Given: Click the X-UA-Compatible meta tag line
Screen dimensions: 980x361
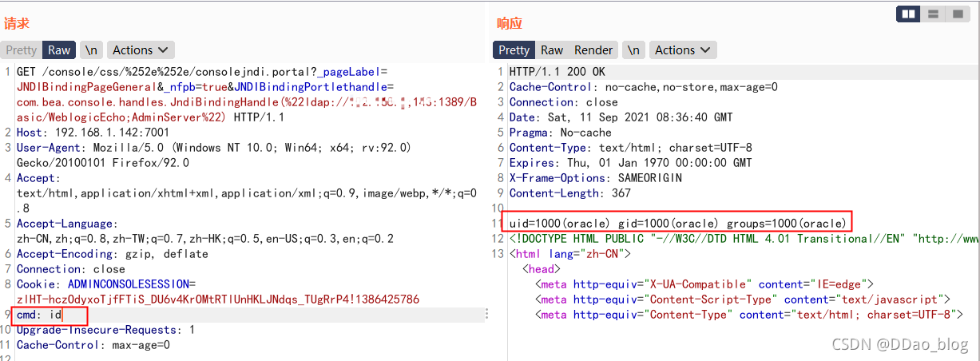Looking at the screenshot, I should pos(704,284).
